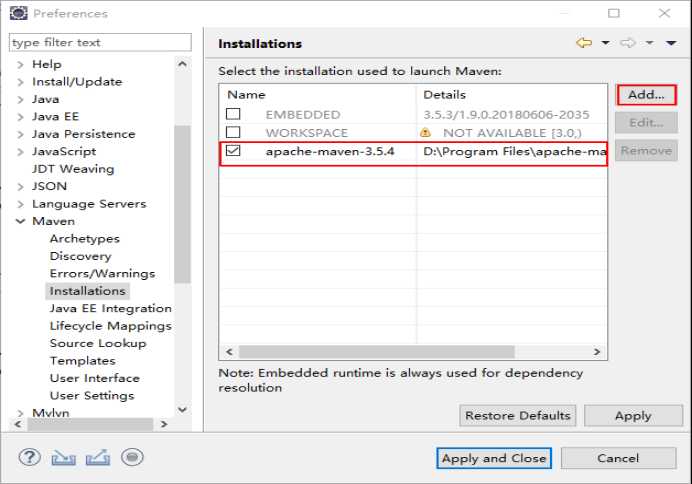
Task: Check the EMBEDDED installation checkbox
Action: point(233,114)
